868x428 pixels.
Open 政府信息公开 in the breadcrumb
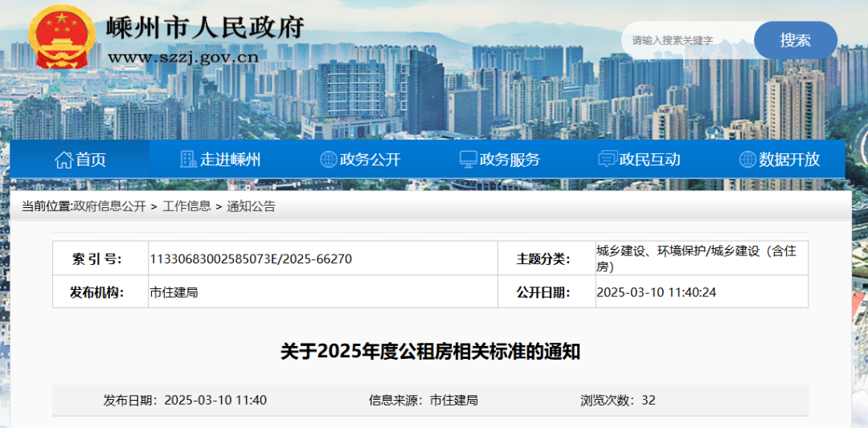pyautogui.click(x=110, y=206)
